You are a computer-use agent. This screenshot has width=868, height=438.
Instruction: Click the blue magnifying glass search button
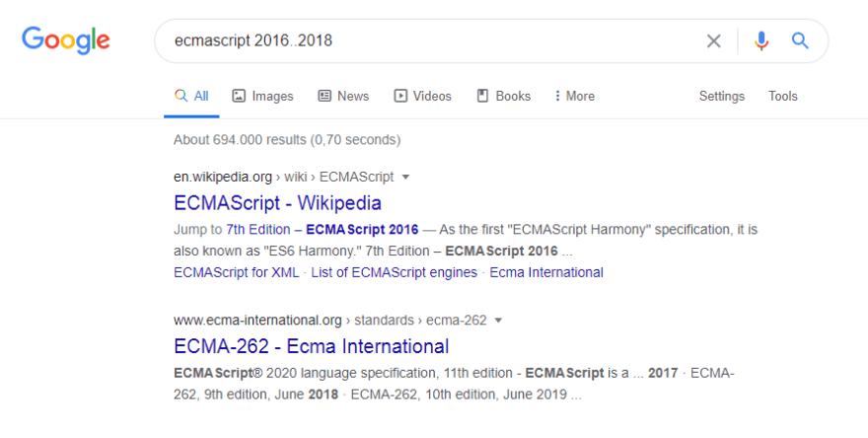tap(800, 40)
